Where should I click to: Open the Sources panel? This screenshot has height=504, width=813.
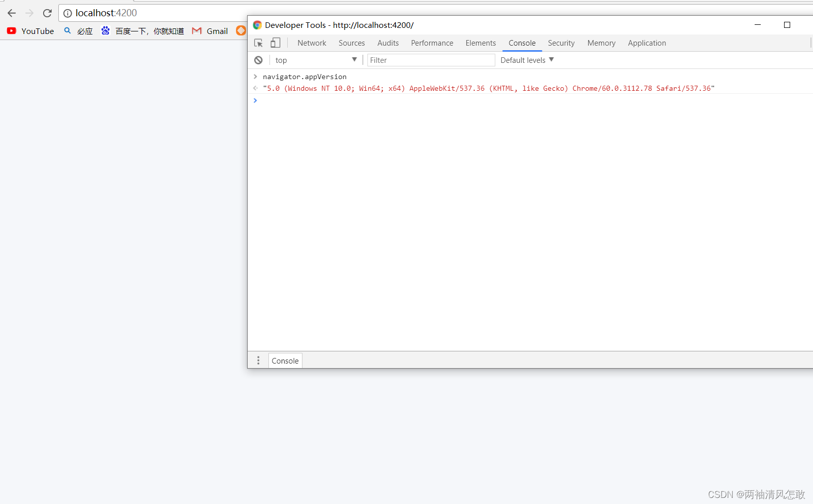tap(352, 43)
